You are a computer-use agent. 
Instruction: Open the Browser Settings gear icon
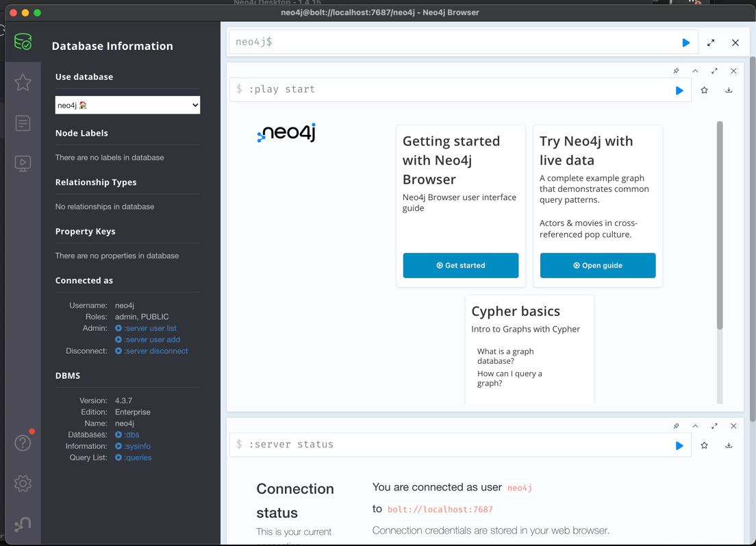[x=23, y=483]
